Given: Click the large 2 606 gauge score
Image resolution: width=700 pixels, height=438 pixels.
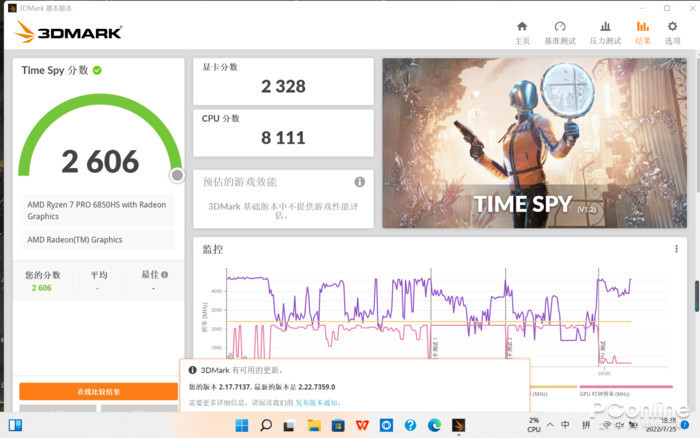Looking at the screenshot, I should click(x=100, y=161).
